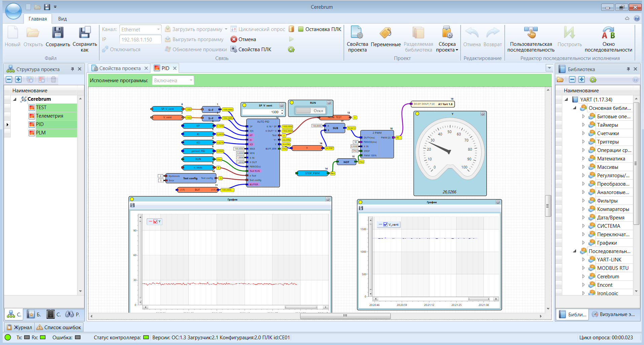Open Sequence Window (Окно последовательности) icon
The width and height of the screenshot is (644, 345).
[x=608, y=33]
